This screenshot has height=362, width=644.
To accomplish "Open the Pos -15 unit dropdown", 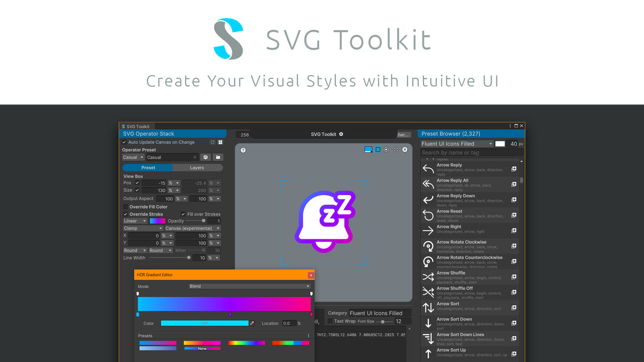I will pyautogui.click(x=174, y=183).
